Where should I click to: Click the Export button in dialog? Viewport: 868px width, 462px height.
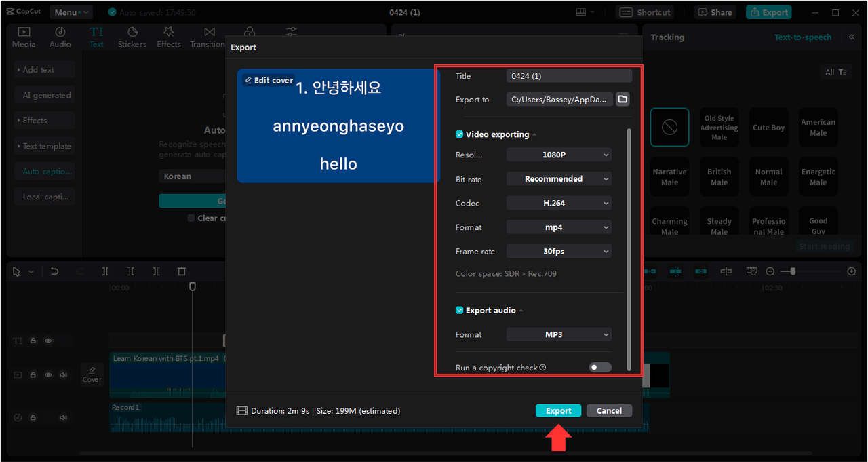[558, 410]
